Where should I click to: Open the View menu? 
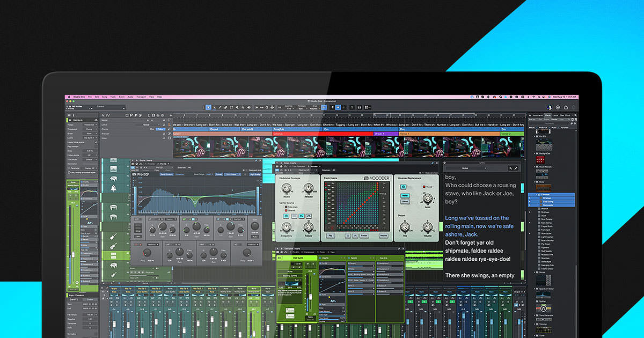click(x=152, y=97)
